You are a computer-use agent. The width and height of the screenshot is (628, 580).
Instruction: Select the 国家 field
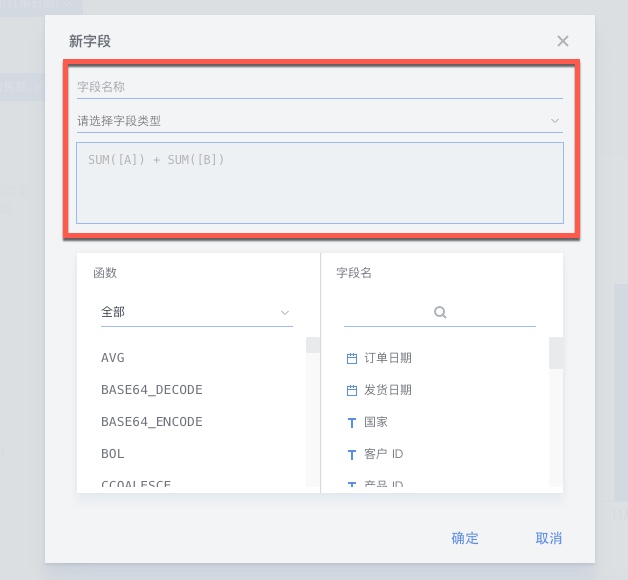(x=376, y=422)
